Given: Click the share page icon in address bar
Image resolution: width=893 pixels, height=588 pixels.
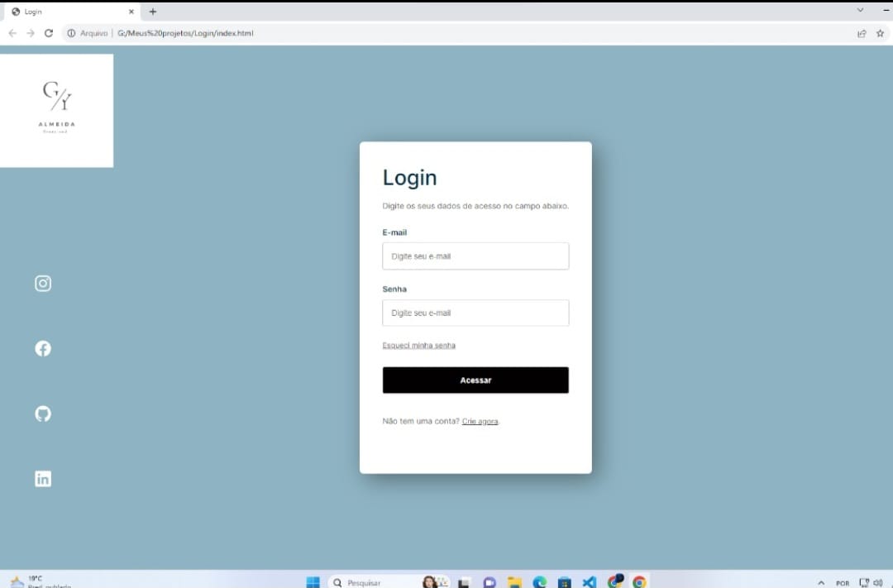Looking at the screenshot, I should click(862, 33).
